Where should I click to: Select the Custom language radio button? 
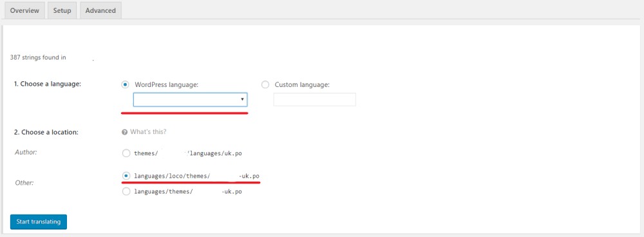click(x=265, y=84)
